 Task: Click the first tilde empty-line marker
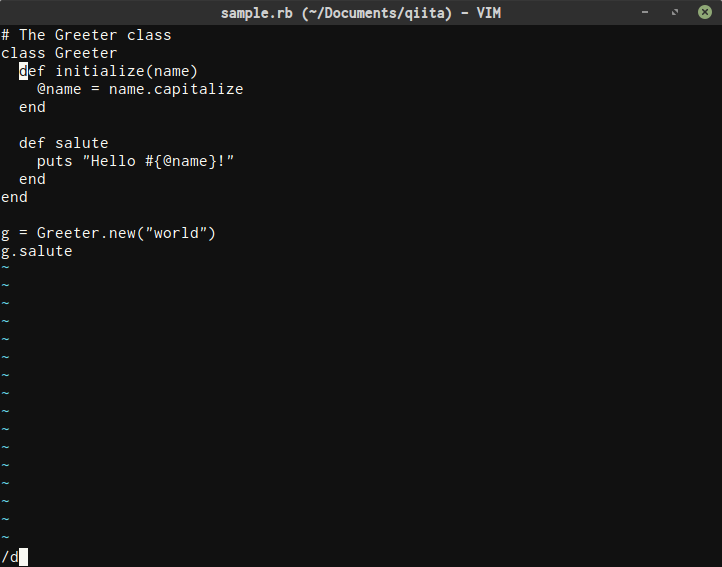[x=5, y=269]
